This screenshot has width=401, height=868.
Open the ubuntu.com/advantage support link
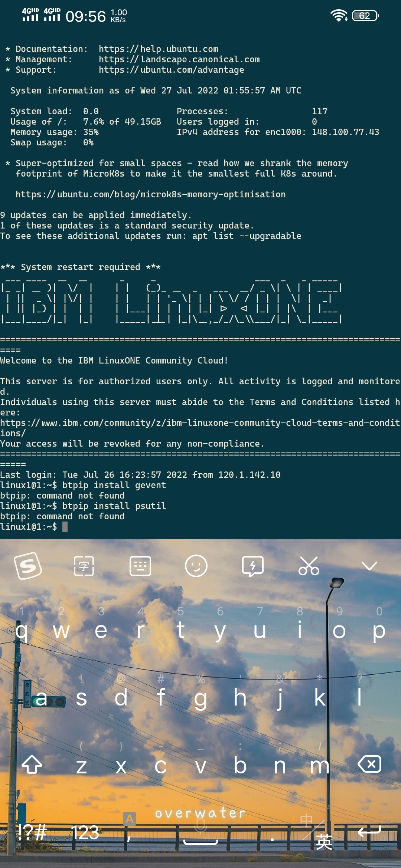tap(172, 70)
